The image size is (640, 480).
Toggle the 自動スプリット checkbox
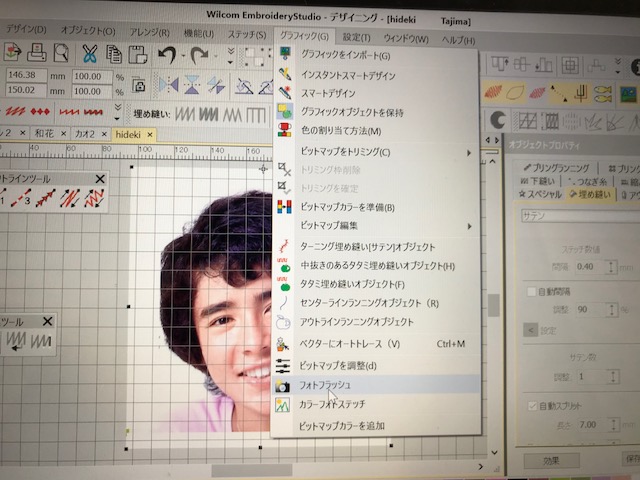[532, 406]
